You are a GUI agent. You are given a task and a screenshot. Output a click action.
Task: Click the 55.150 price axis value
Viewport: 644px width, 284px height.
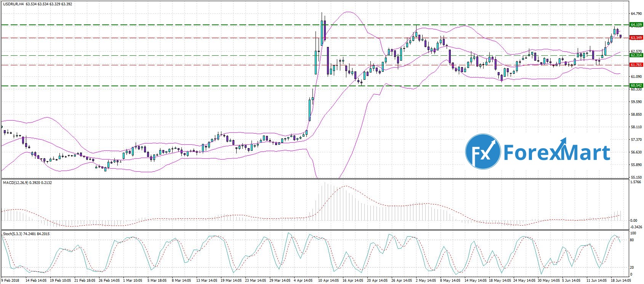(x=636, y=177)
